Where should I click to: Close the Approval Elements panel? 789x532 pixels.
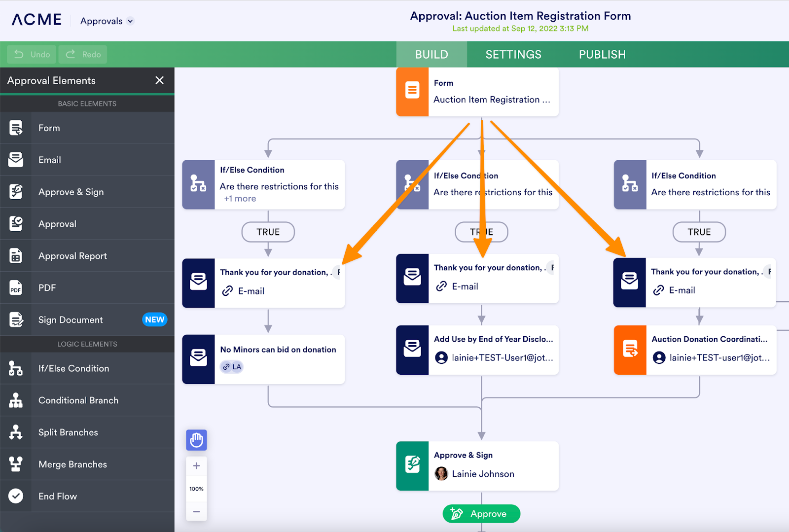pyautogui.click(x=159, y=80)
